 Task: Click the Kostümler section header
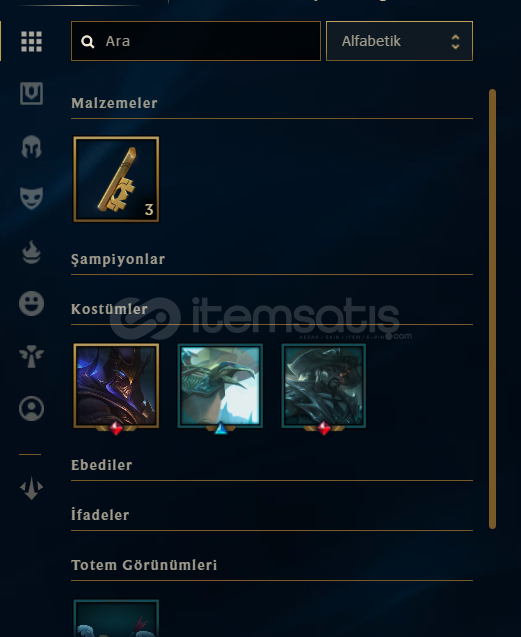pyautogui.click(x=109, y=309)
